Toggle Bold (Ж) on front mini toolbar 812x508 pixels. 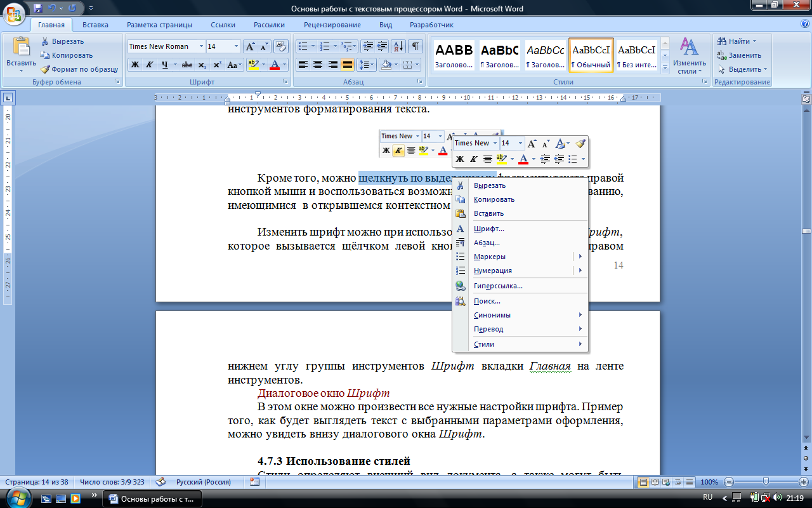point(460,159)
